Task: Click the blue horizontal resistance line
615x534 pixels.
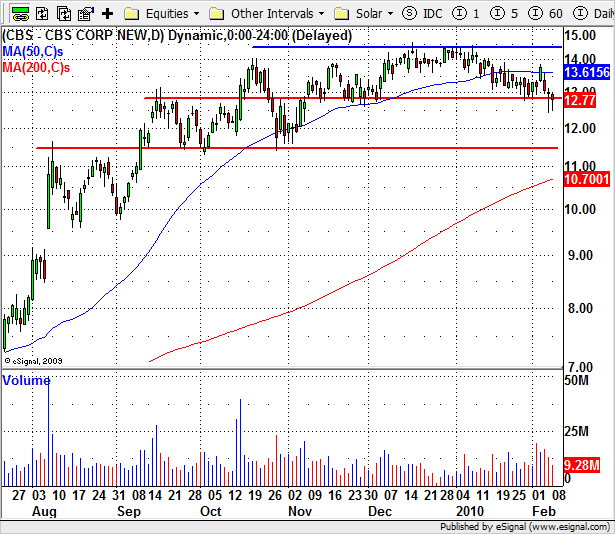Action: (407, 47)
